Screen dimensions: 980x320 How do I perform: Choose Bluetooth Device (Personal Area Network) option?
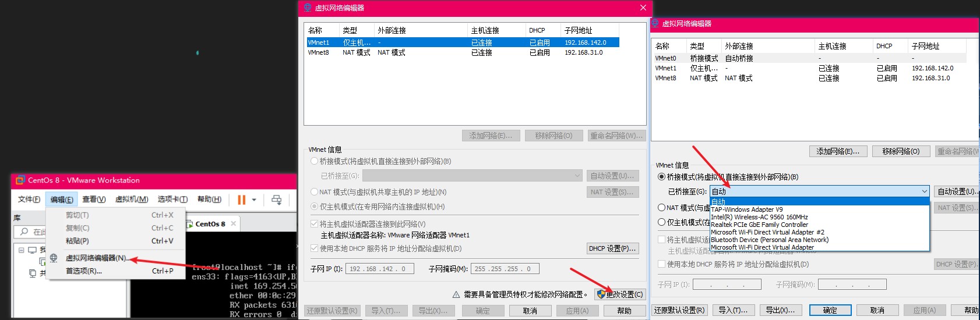(819, 240)
